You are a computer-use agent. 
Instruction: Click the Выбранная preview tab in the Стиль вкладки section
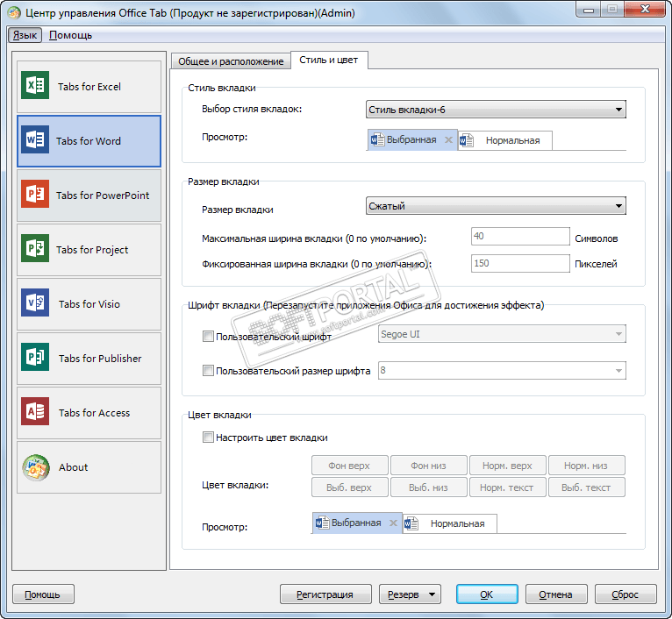(412, 140)
